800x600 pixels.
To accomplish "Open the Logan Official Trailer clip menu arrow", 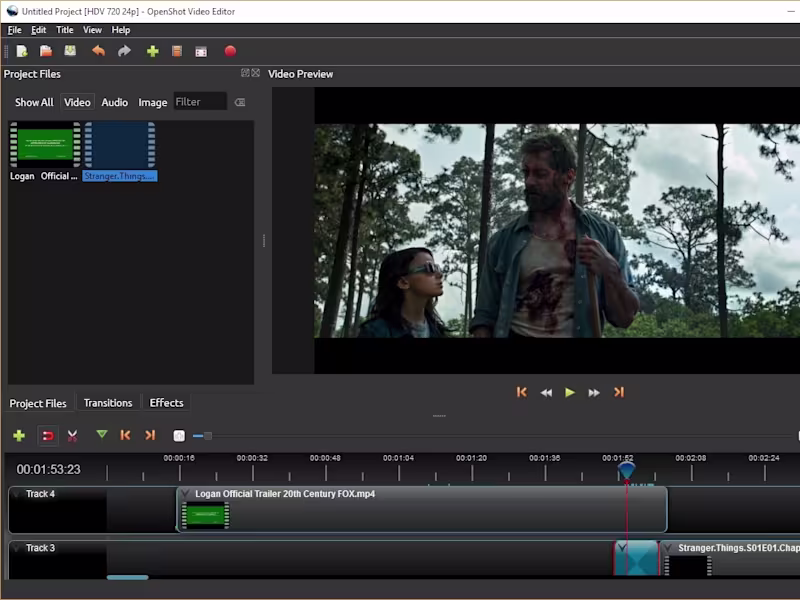I will pyautogui.click(x=185, y=494).
